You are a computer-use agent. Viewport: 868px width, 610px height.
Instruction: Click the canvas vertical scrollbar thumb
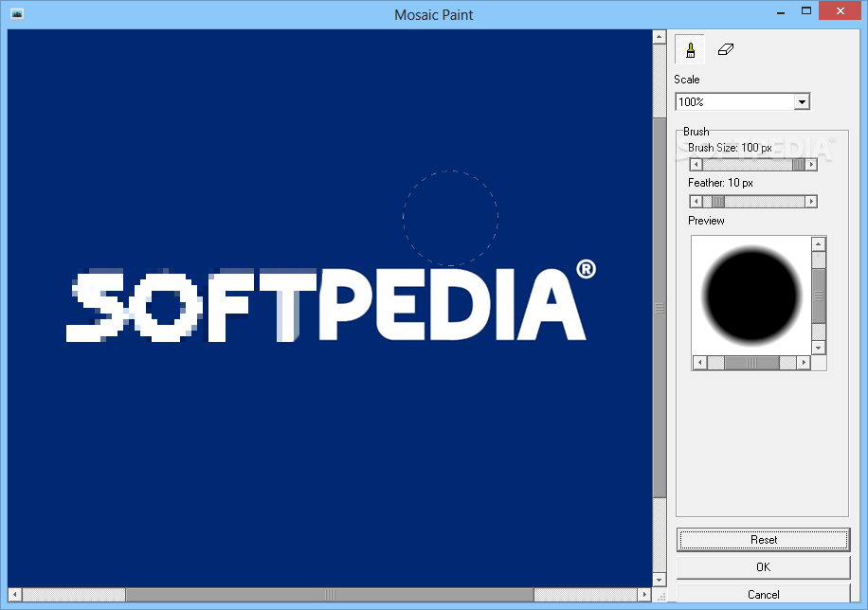pyautogui.click(x=659, y=308)
